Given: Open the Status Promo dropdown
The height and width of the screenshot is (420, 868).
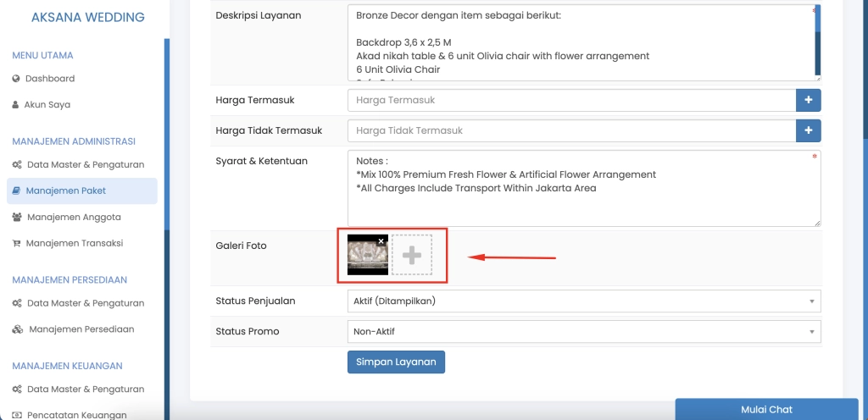Looking at the screenshot, I should coord(583,332).
